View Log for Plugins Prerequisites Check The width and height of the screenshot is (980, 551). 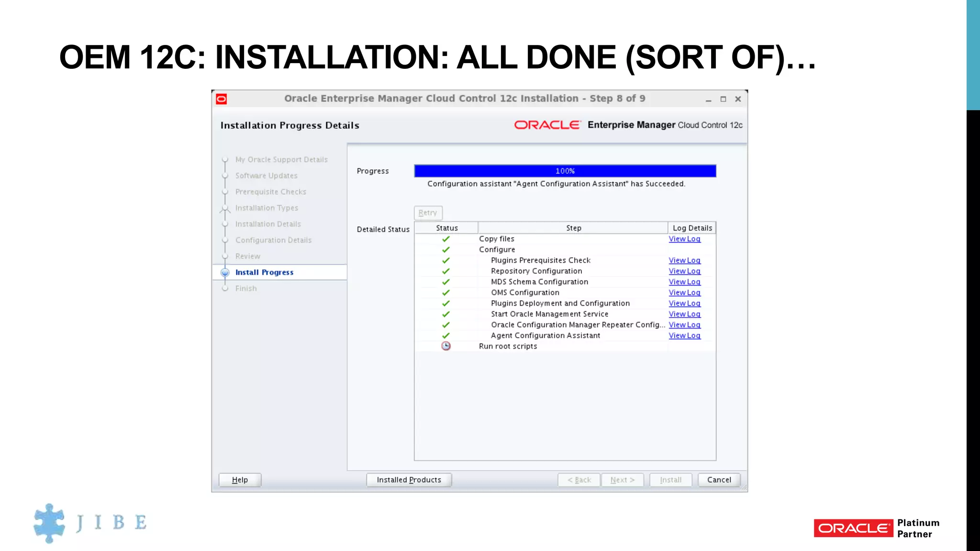pos(684,260)
